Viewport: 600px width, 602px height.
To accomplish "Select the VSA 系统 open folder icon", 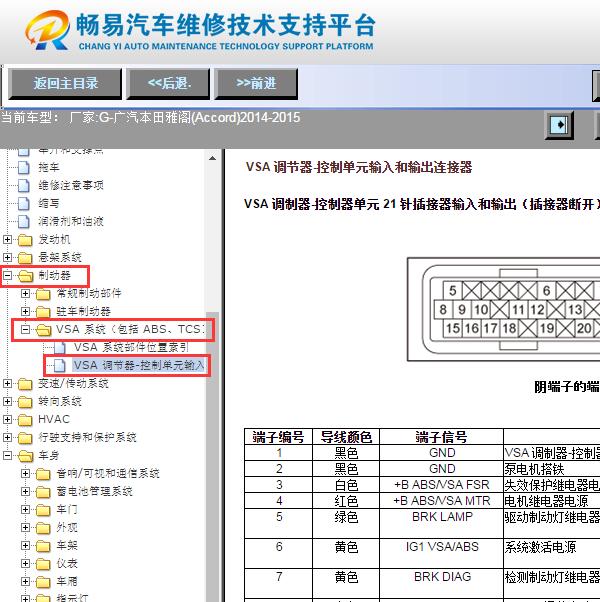I will pos(43,330).
